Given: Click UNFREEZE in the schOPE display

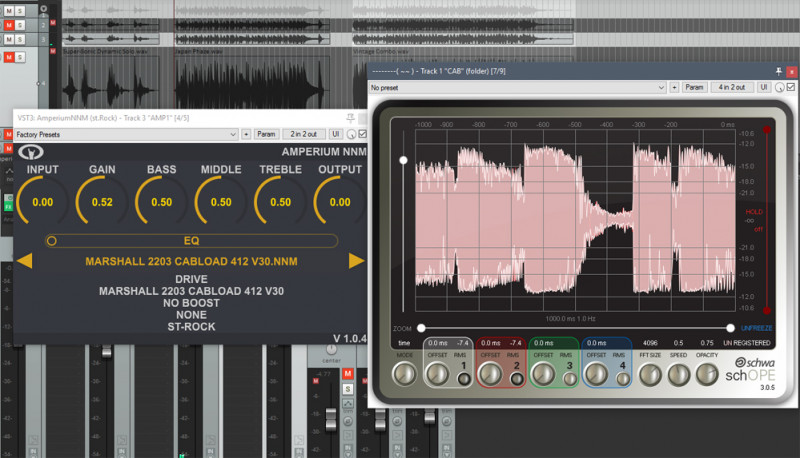Looking at the screenshot, I should coord(757,327).
